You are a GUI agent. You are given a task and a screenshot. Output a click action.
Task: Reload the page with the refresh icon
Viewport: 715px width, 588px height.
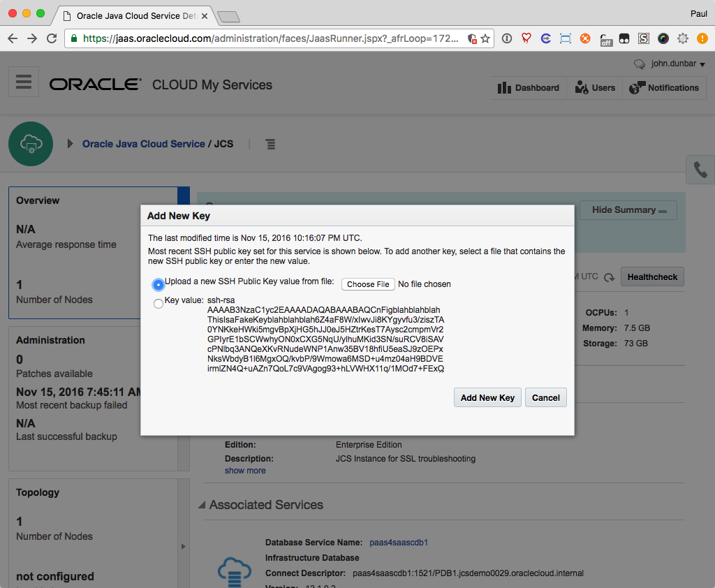[52, 39]
